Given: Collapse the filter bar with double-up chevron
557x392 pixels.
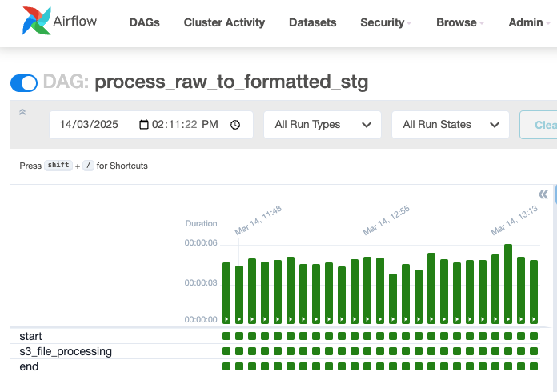Looking at the screenshot, I should click(x=22, y=113).
